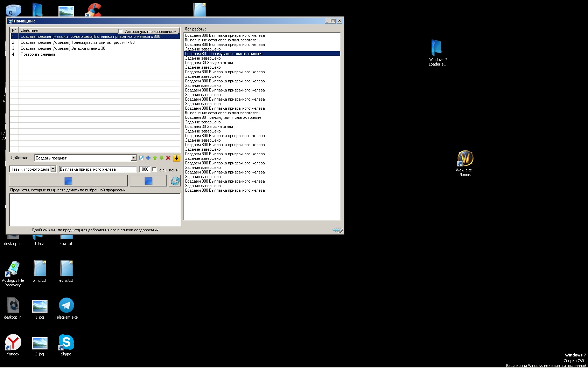Screen dimensions: 588x368
Task: Select row 2 'Трансмутация: слиток триллия' action
Action: coord(77,42)
